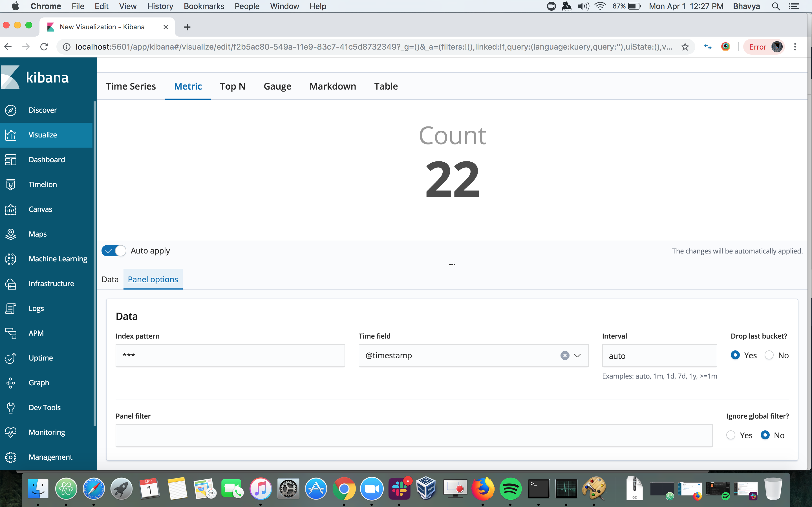
Task: Select No for Drop last bucket
Action: (768, 355)
